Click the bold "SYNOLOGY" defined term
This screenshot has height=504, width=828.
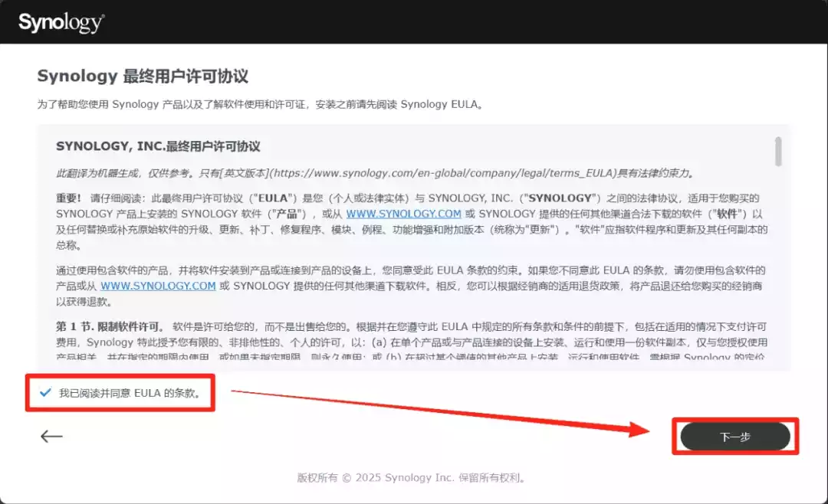pyautogui.click(x=555, y=198)
